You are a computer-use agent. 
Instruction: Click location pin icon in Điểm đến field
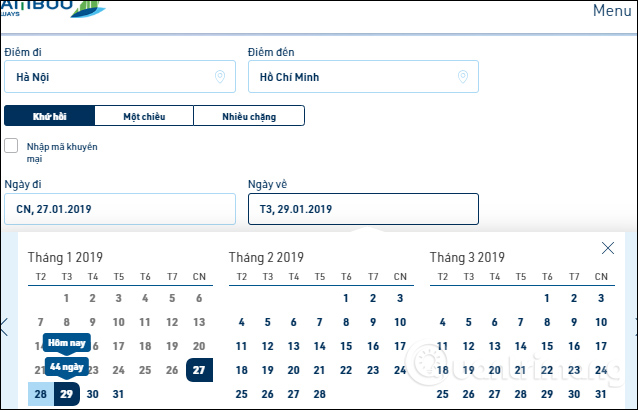point(463,77)
